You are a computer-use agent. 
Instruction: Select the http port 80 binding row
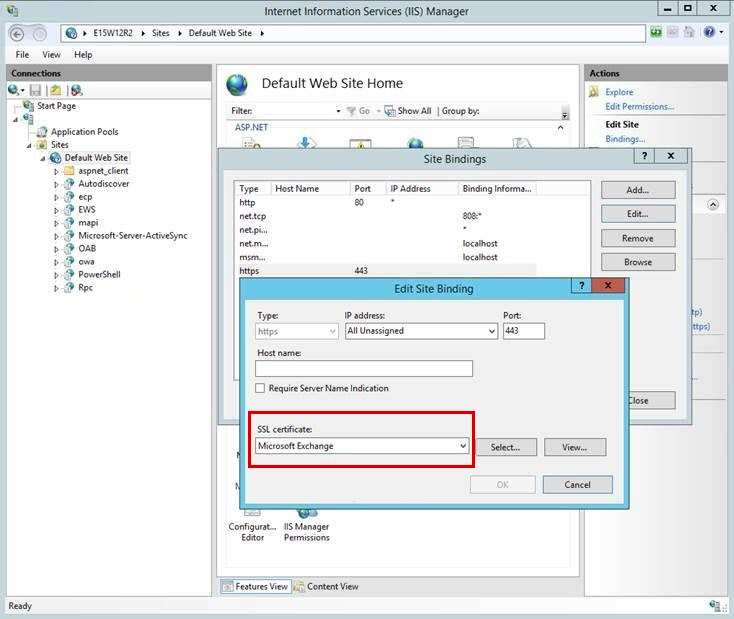387,202
